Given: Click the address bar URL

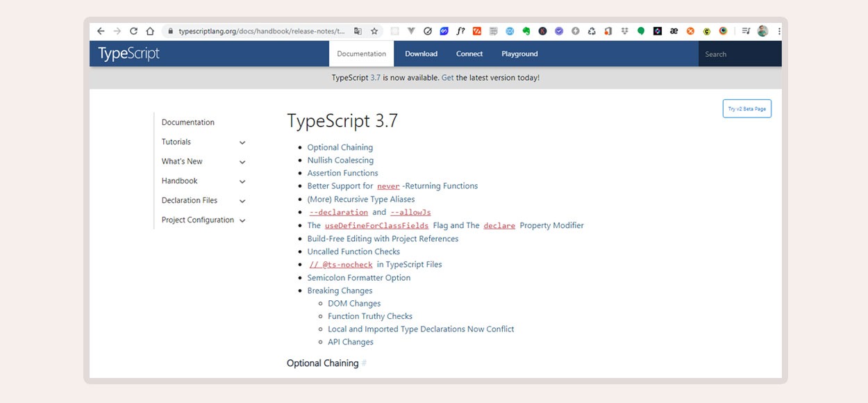Looking at the screenshot, I should (261, 31).
